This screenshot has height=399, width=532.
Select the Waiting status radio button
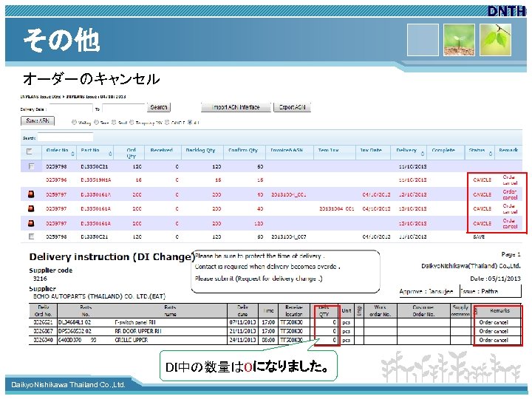coord(74,123)
